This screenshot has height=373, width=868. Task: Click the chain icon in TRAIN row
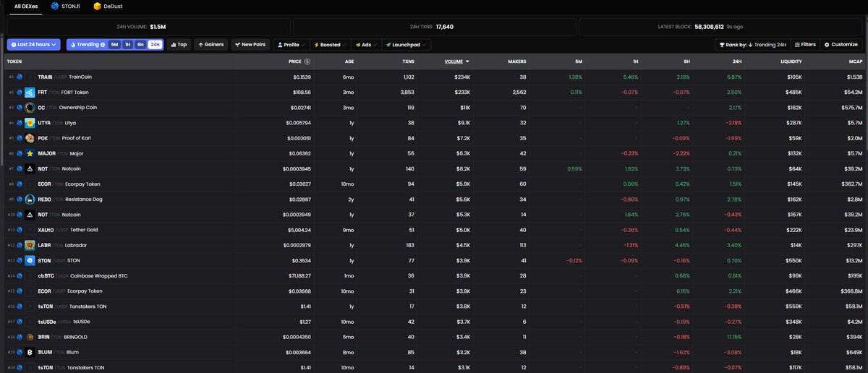(x=20, y=77)
